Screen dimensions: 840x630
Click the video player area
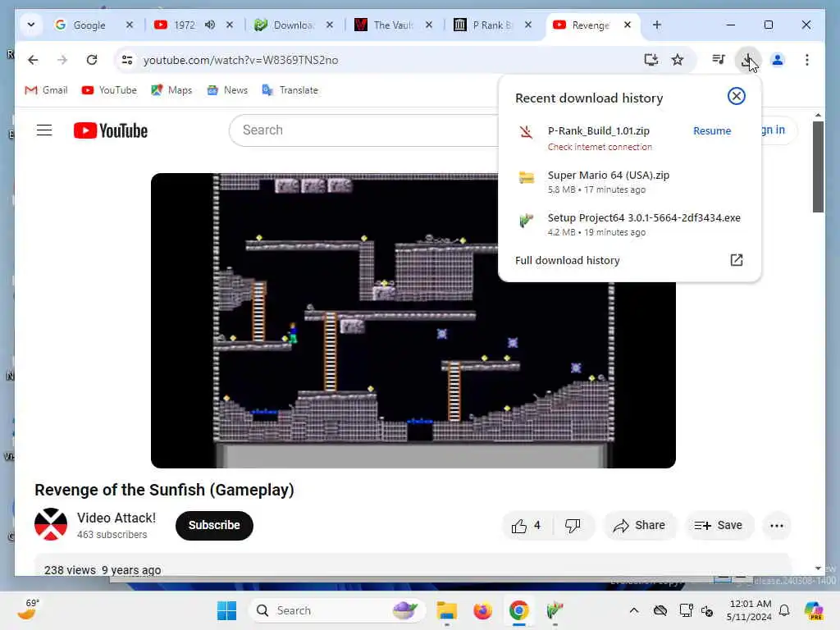point(413,321)
